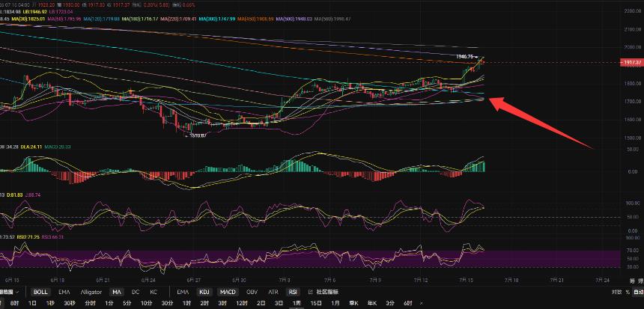Enable the OBV sub-indicator
This screenshot has width=644, height=309.
click(252, 293)
